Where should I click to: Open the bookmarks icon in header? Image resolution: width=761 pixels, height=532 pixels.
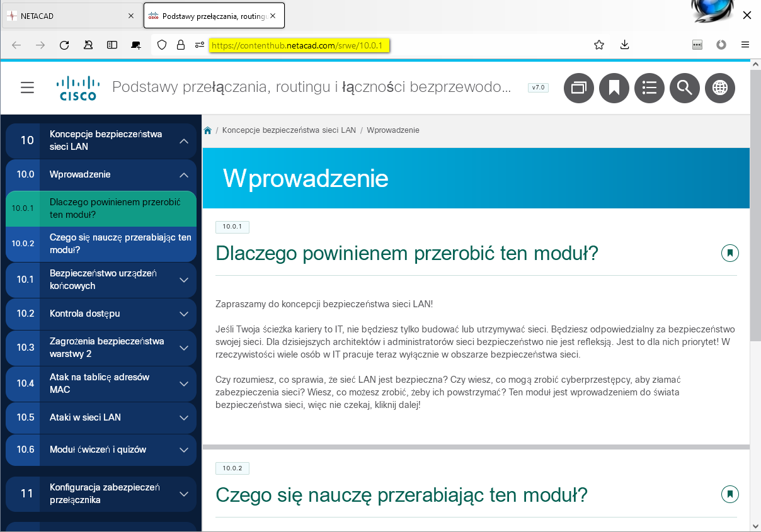(x=614, y=88)
